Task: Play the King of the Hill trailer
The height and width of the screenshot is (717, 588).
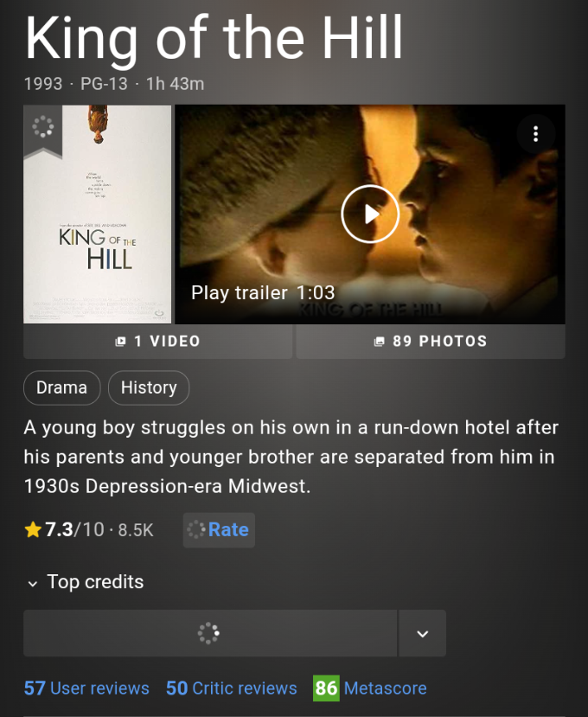Action: (x=370, y=214)
